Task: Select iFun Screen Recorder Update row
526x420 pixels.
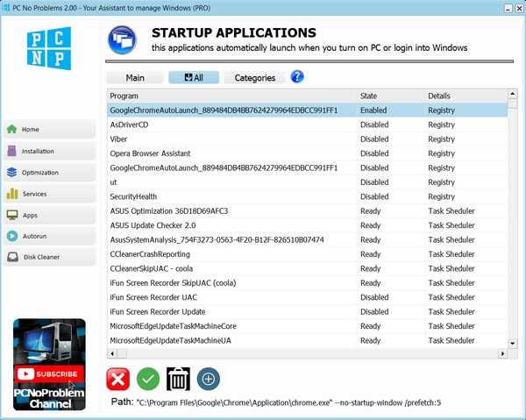Action: point(308,311)
